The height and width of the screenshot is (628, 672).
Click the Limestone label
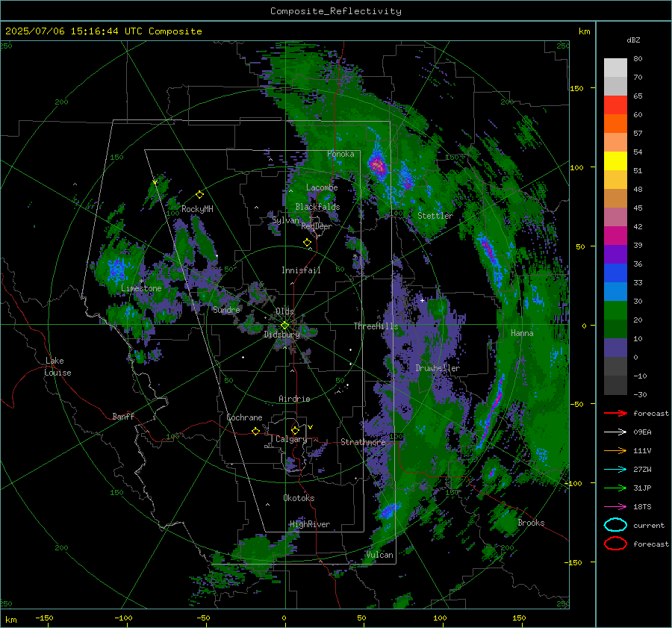coord(141,288)
